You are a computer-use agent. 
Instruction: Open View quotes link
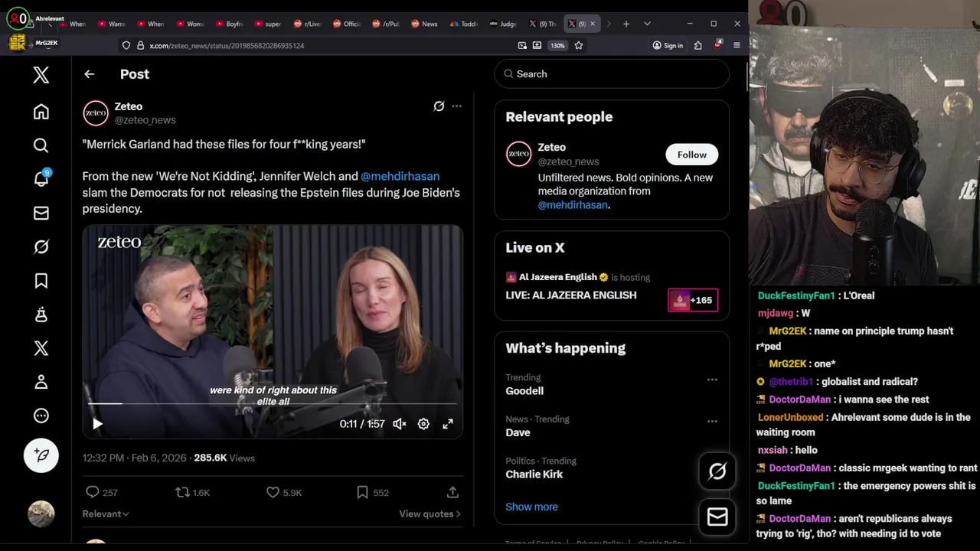(430, 514)
